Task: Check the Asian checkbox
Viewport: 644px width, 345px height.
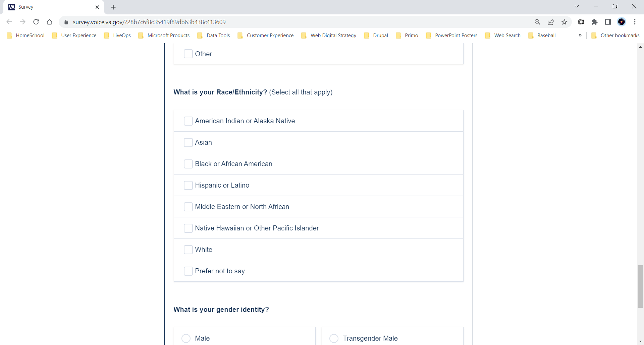Action: click(x=188, y=142)
